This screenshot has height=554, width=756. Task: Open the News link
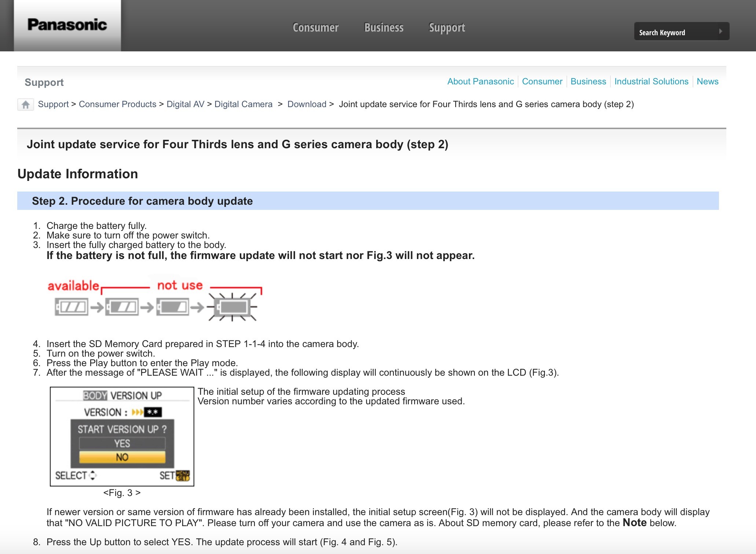pos(707,81)
